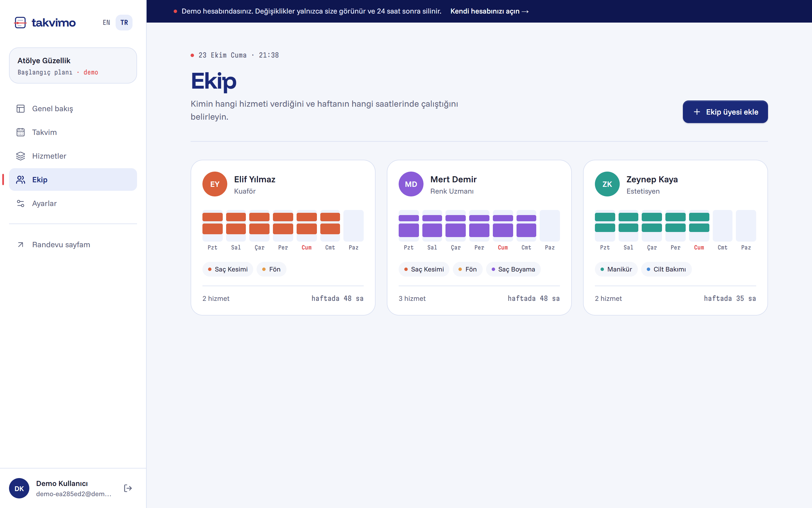Screen dimensions: 812x508
Task: Click the 'haftada 35 sa' text
Action: (730, 298)
